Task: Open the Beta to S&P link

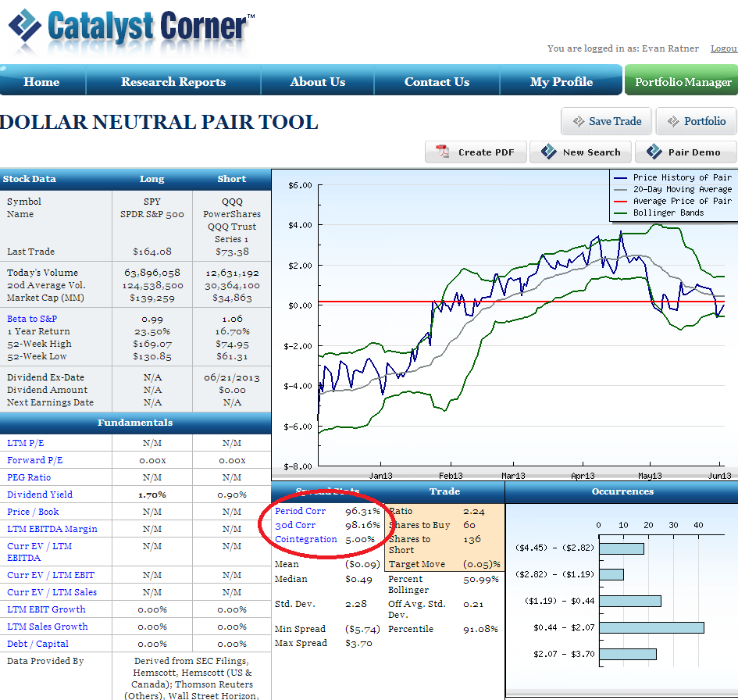Action: coord(32,319)
